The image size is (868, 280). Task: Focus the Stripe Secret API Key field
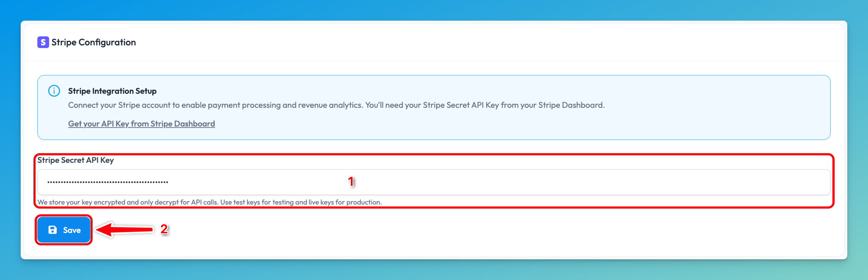tap(434, 182)
